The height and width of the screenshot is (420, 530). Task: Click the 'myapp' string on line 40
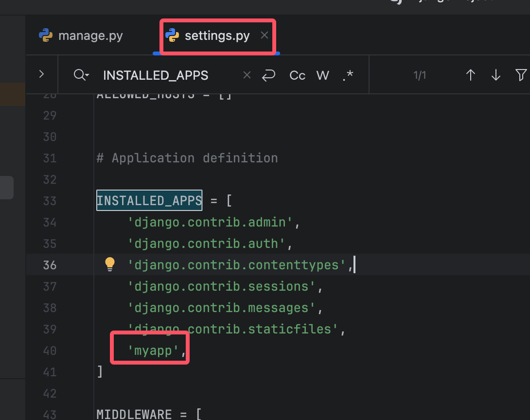pyautogui.click(x=153, y=350)
